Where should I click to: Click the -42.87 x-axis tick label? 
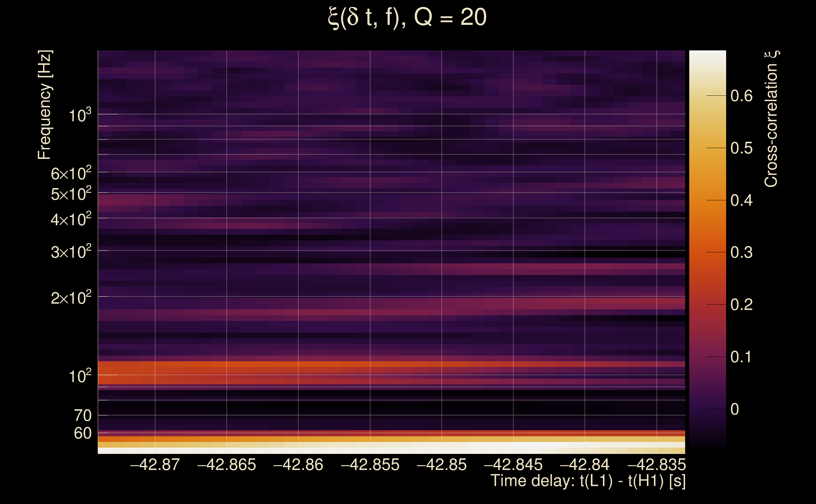(x=155, y=465)
